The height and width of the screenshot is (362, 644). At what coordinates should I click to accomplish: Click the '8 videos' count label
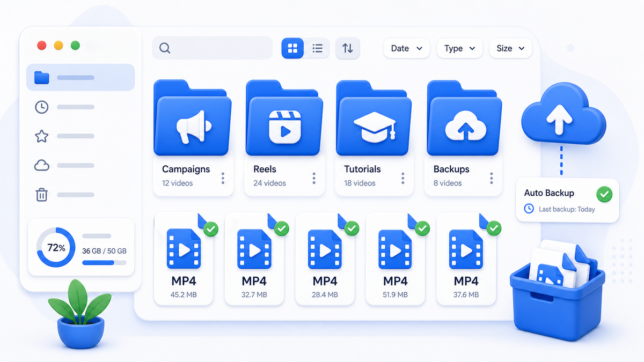pos(448,183)
